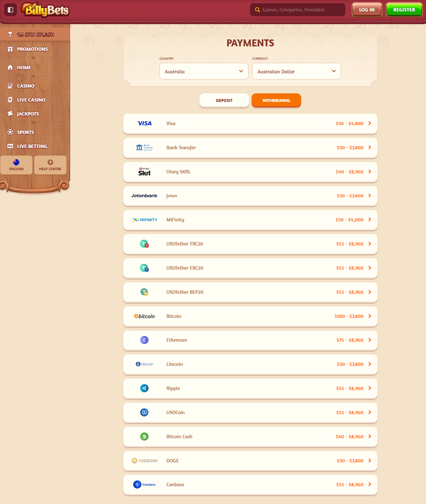Click the litecoin logo icon

[x=145, y=364]
